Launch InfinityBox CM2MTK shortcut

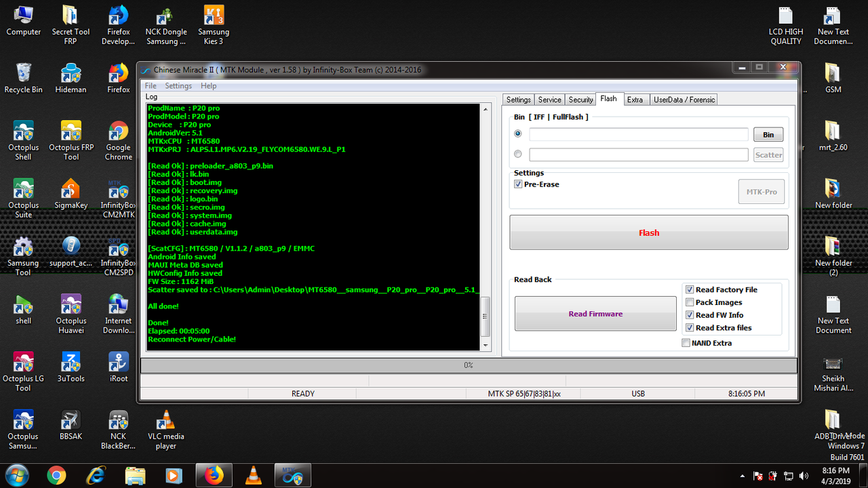[118, 198]
